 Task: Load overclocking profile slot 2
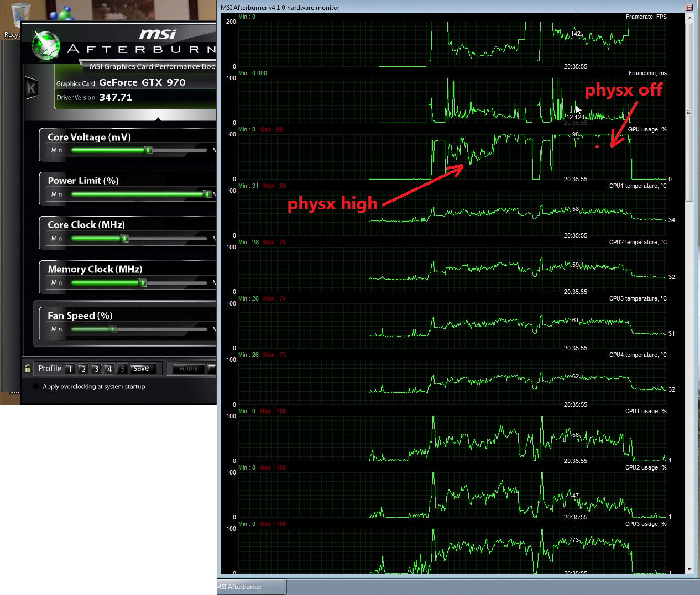(x=83, y=368)
